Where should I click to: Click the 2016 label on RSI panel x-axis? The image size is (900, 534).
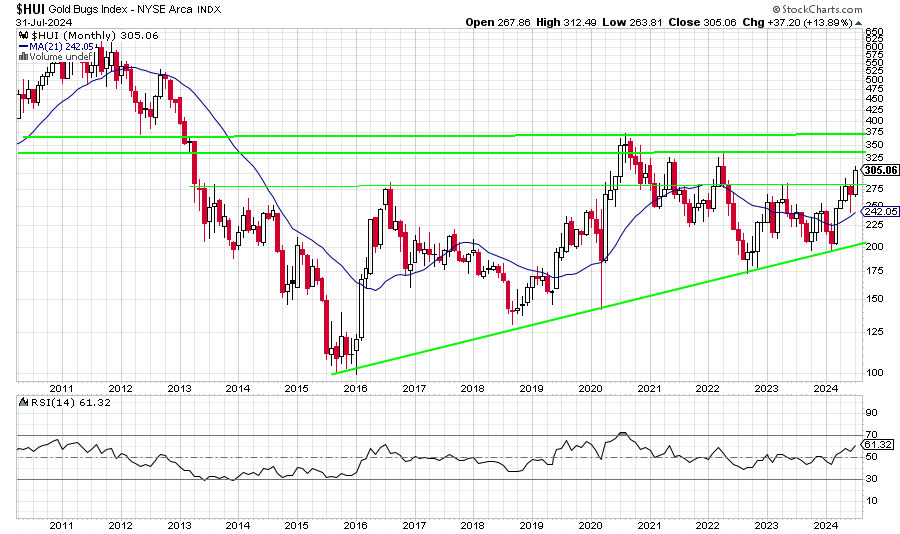point(355,524)
